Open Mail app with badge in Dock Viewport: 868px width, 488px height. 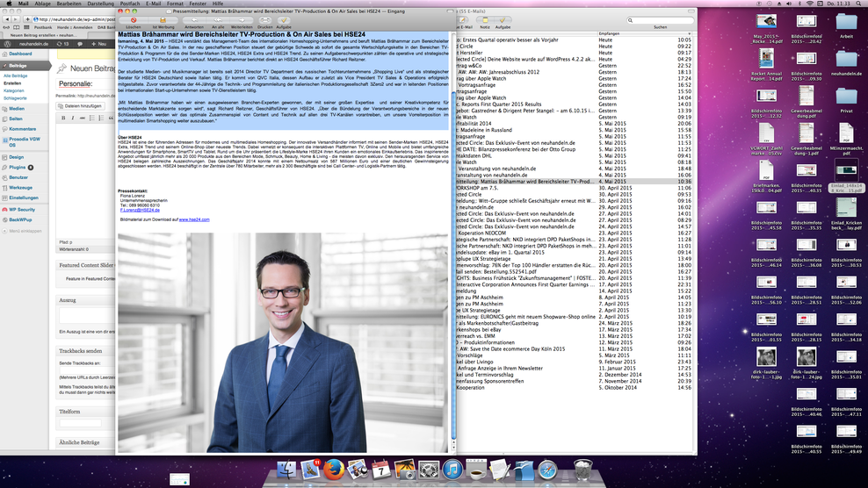pos(310,470)
